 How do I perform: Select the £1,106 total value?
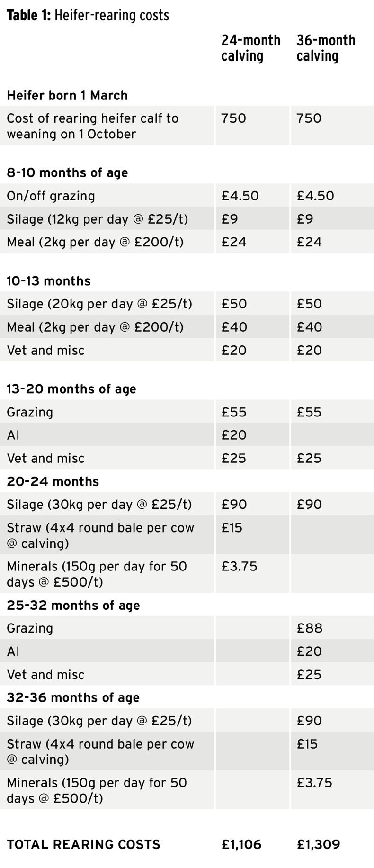coord(241,844)
